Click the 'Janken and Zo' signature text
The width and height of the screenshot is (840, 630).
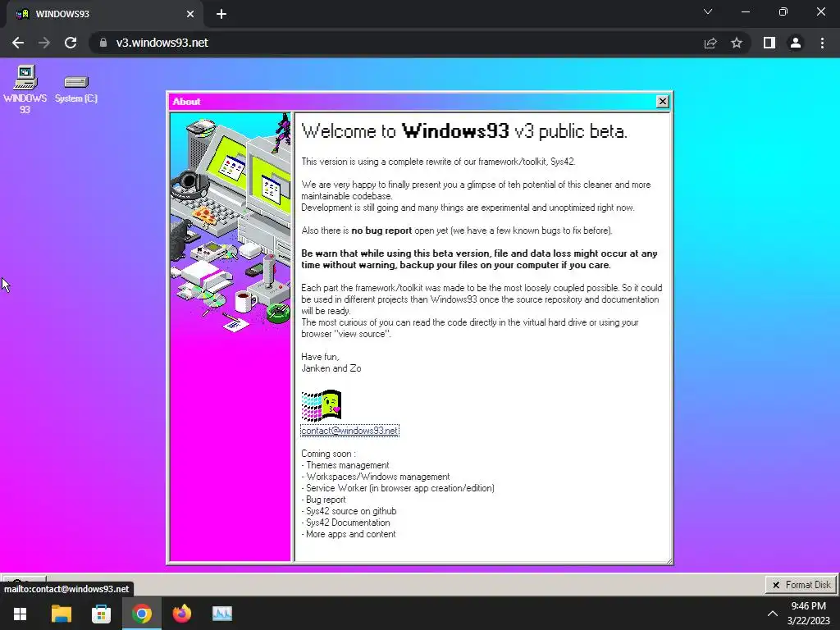pos(331,368)
